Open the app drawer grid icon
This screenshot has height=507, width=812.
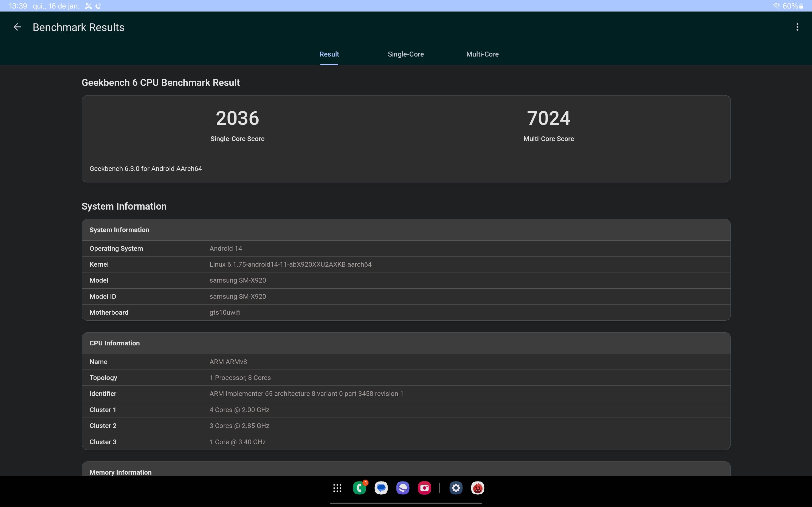point(337,488)
